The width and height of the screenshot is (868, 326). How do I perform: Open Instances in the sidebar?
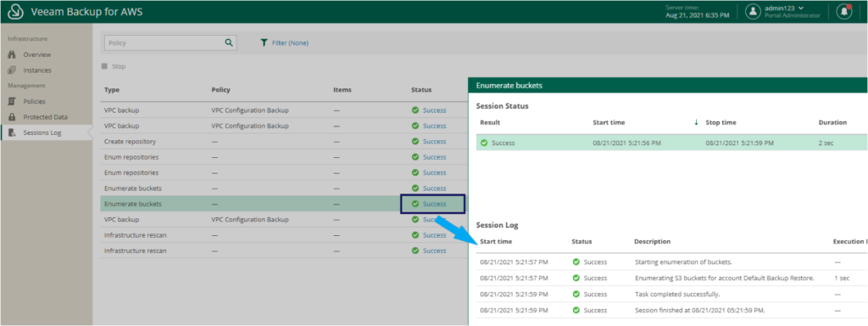[x=37, y=70]
